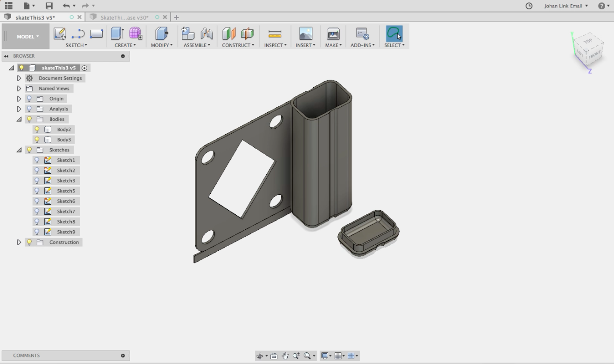Open the MODIFY menu
The width and height of the screenshot is (614, 364).
162,45
